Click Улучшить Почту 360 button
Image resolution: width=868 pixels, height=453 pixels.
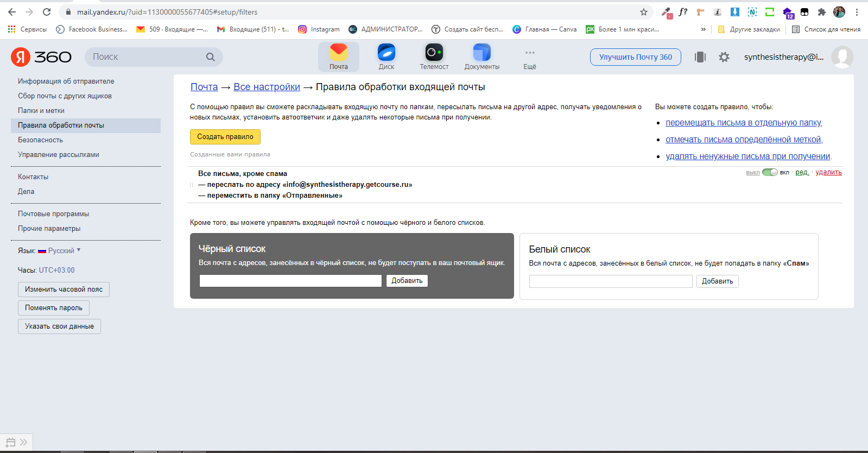coord(635,57)
